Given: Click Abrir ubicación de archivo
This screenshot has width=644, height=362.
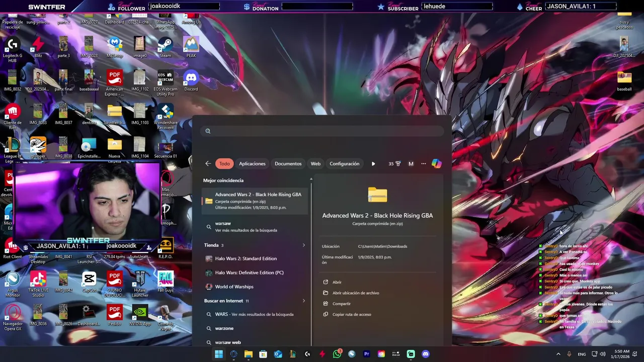Looking at the screenshot, I should (351, 293).
